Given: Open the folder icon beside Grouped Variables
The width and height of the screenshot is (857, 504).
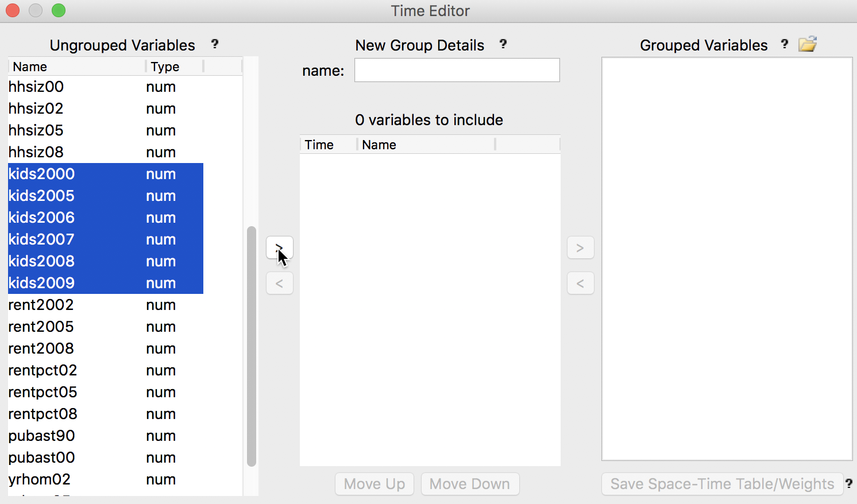Looking at the screenshot, I should click(808, 44).
